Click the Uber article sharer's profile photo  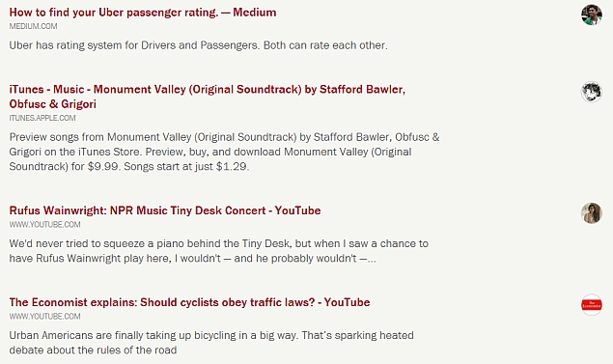(x=592, y=14)
